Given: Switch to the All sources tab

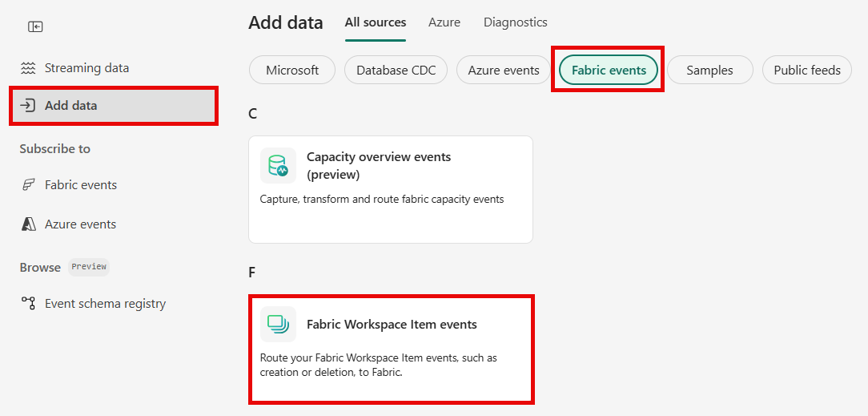Looking at the screenshot, I should pyautogui.click(x=376, y=22).
